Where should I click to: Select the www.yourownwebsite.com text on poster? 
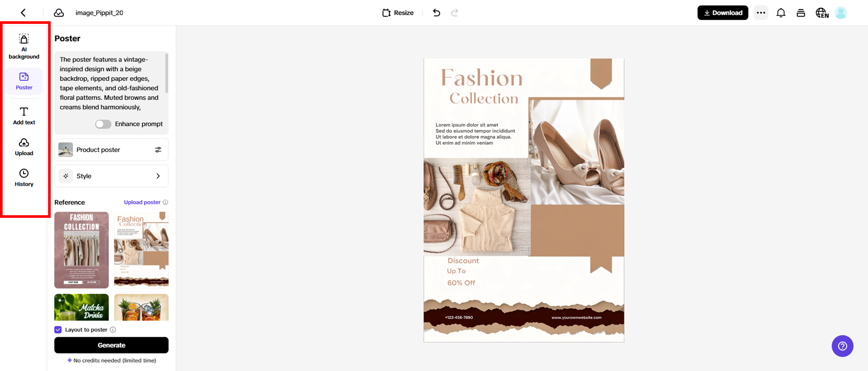[576, 318]
